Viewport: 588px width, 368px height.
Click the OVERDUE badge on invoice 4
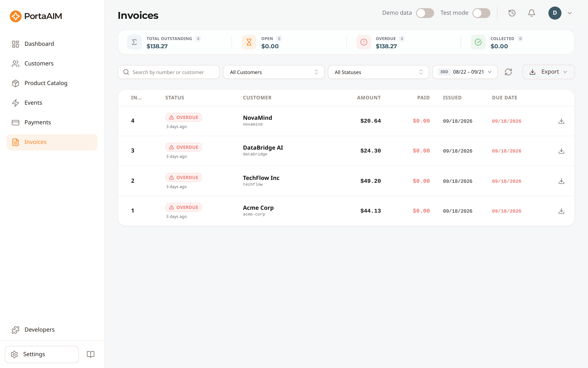pos(184,117)
